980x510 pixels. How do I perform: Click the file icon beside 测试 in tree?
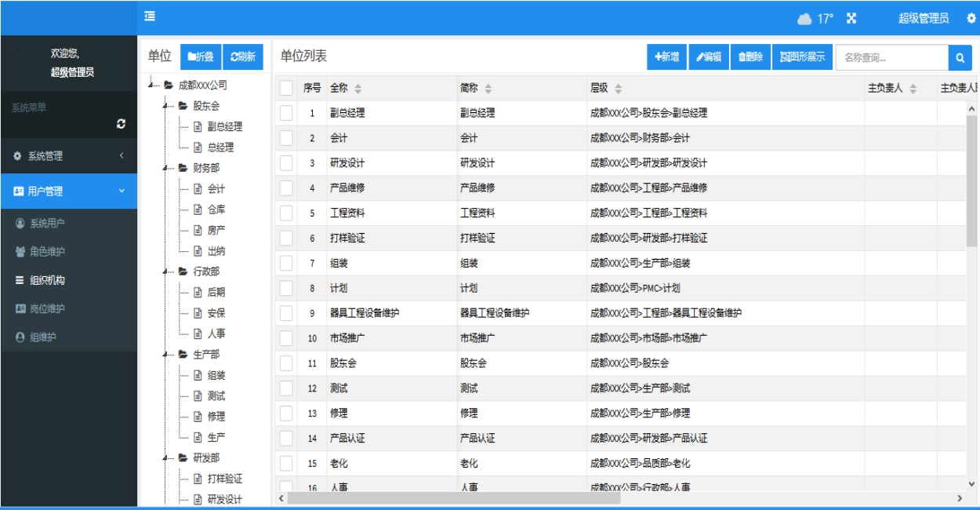[198, 395]
